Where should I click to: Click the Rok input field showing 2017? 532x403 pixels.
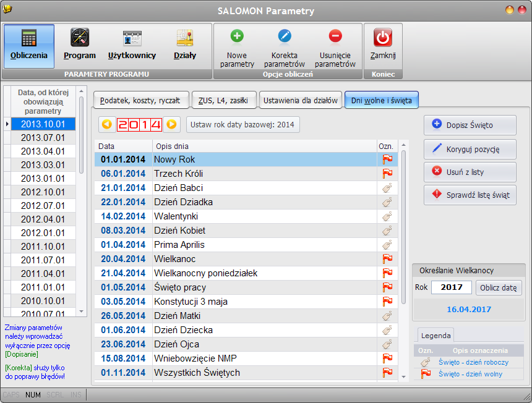[451, 287]
